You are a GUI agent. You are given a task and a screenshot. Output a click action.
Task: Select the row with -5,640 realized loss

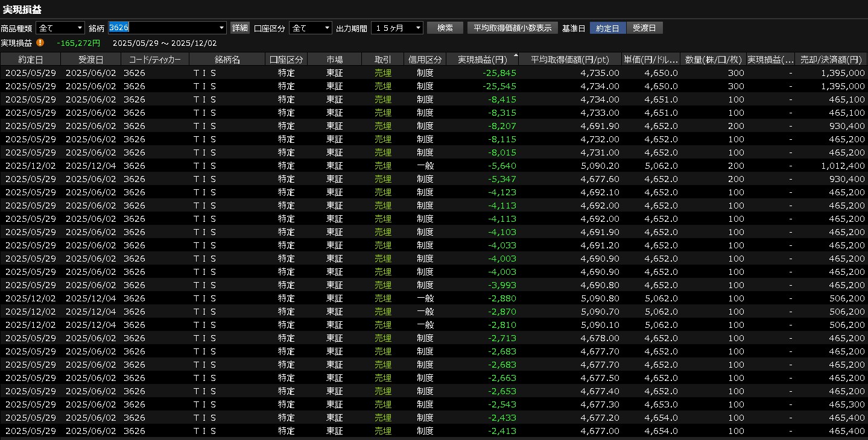pos(434,166)
